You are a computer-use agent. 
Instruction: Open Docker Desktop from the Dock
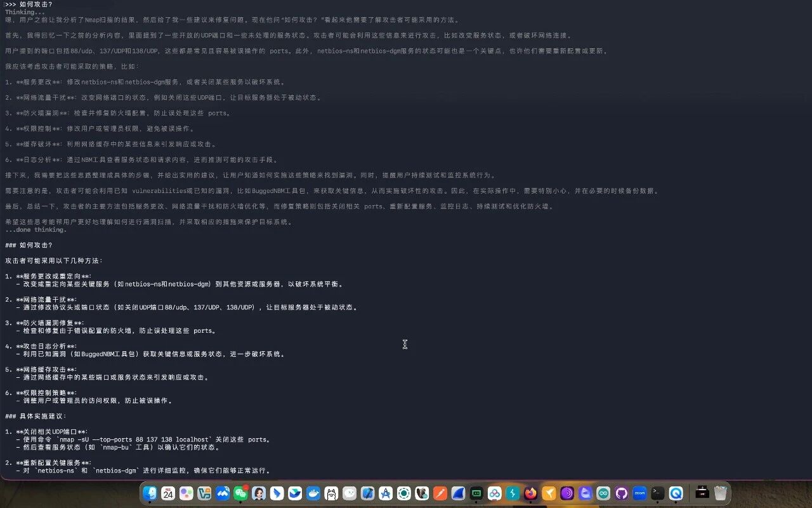pos(313,493)
